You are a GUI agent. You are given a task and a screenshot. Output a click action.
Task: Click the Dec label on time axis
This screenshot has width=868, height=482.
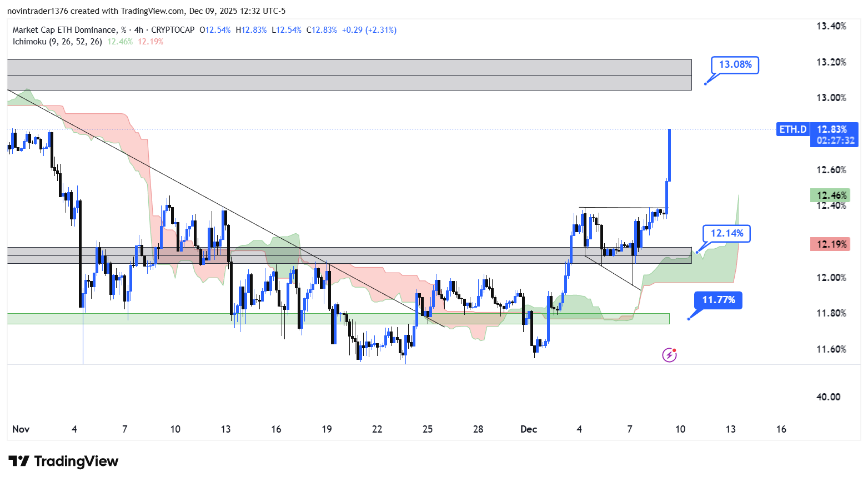click(x=528, y=429)
